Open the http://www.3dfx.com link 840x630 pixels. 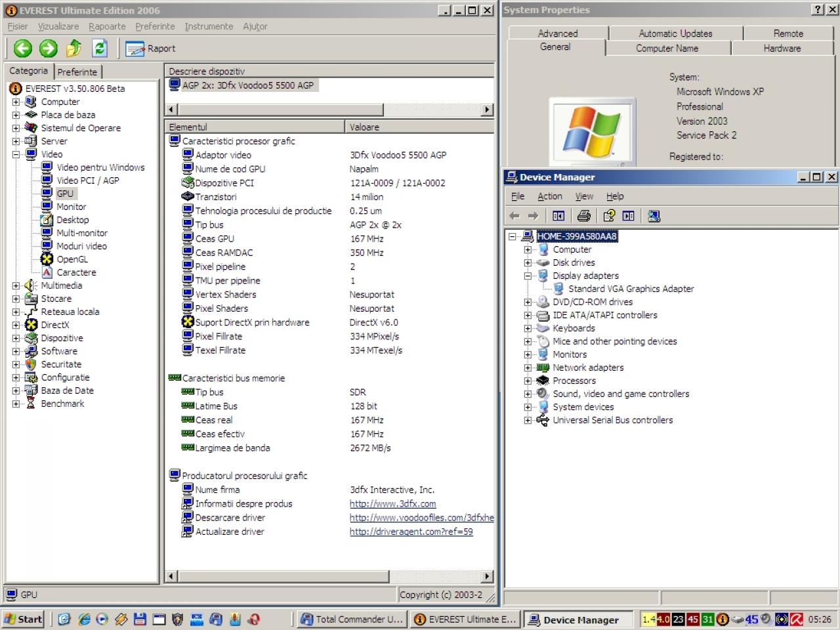(393, 504)
